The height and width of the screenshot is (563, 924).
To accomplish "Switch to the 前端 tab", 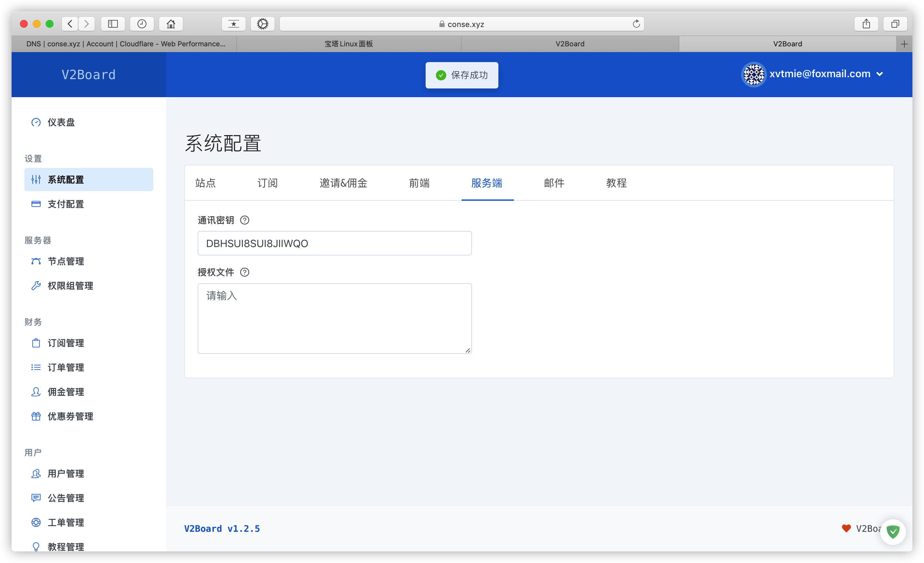I will [419, 183].
